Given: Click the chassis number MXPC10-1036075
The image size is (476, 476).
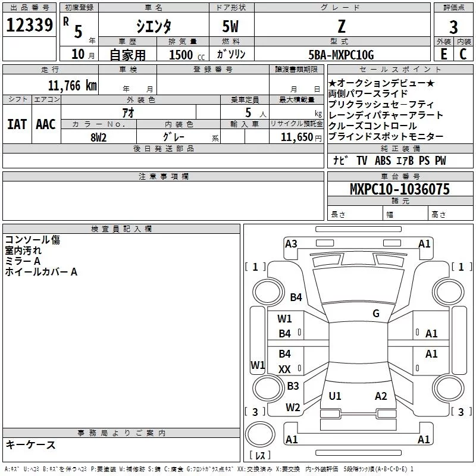Looking at the screenshot, I should pyautogui.click(x=400, y=189).
